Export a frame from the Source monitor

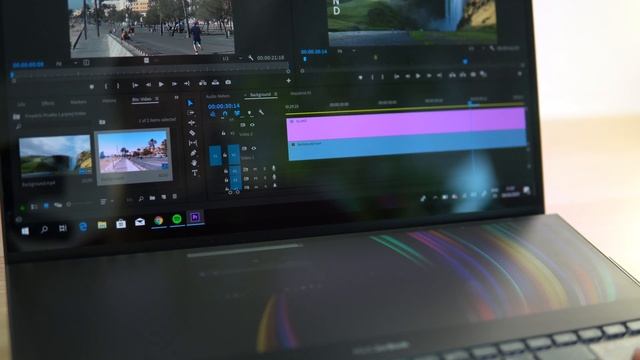(228, 82)
